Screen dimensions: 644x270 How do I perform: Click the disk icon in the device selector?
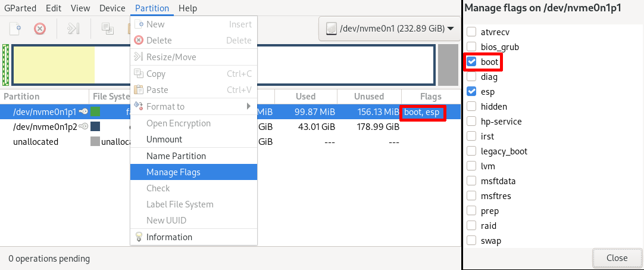[x=330, y=28]
